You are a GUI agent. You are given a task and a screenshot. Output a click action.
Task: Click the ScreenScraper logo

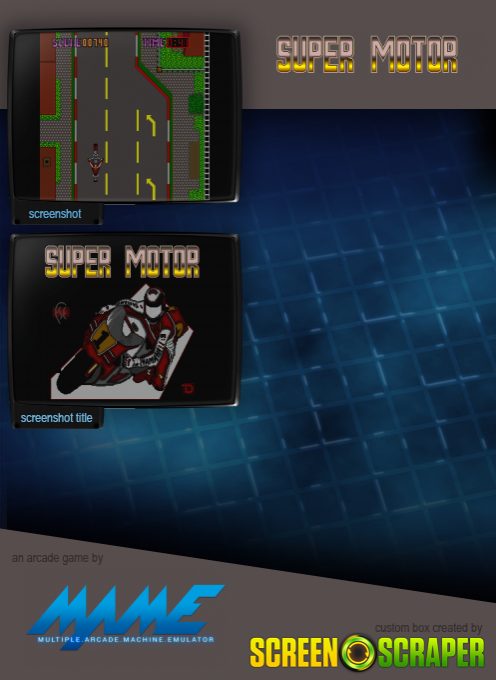[367, 652]
